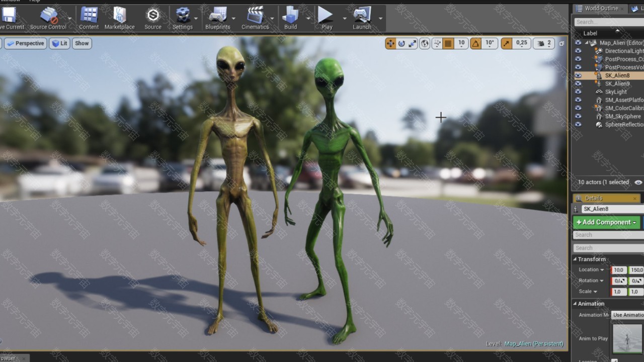The height and width of the screenshot is (362, 644).
Task: Toggle grid snapping
Action: (x=448, y=44)
